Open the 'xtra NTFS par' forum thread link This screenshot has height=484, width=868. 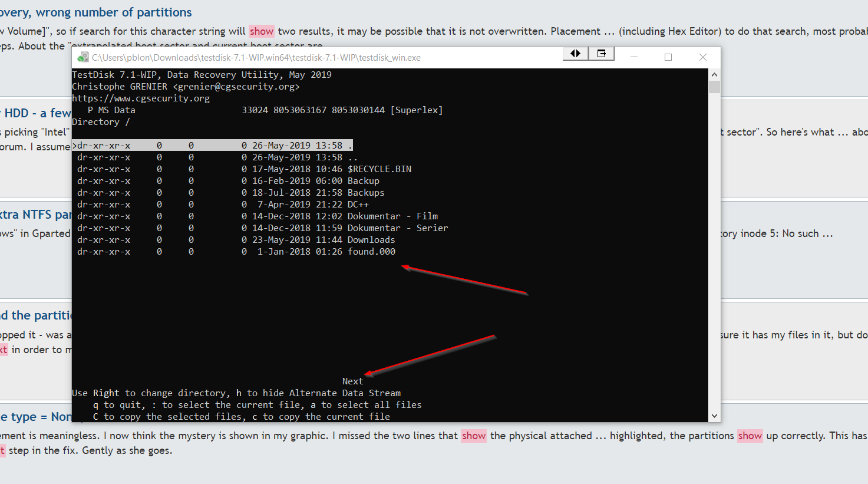[36, 215]
